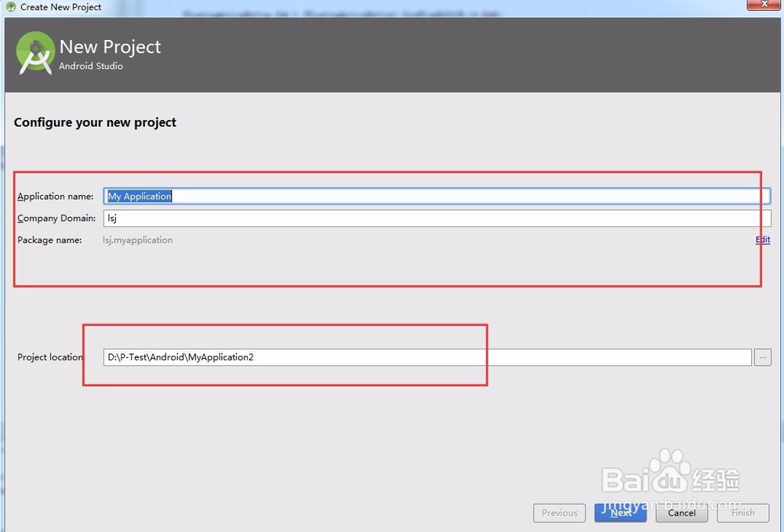Click the Previous button
Screen dimensions: 784x532
click(560, 513)
